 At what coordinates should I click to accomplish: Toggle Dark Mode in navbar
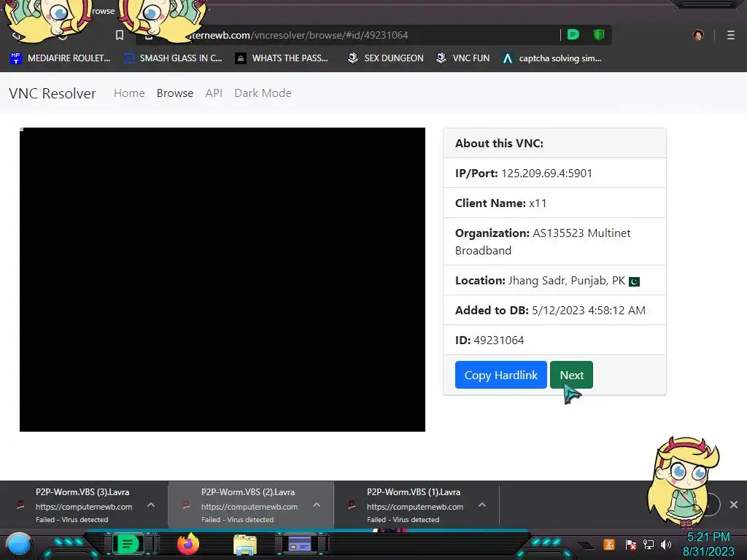coord(263,93)
